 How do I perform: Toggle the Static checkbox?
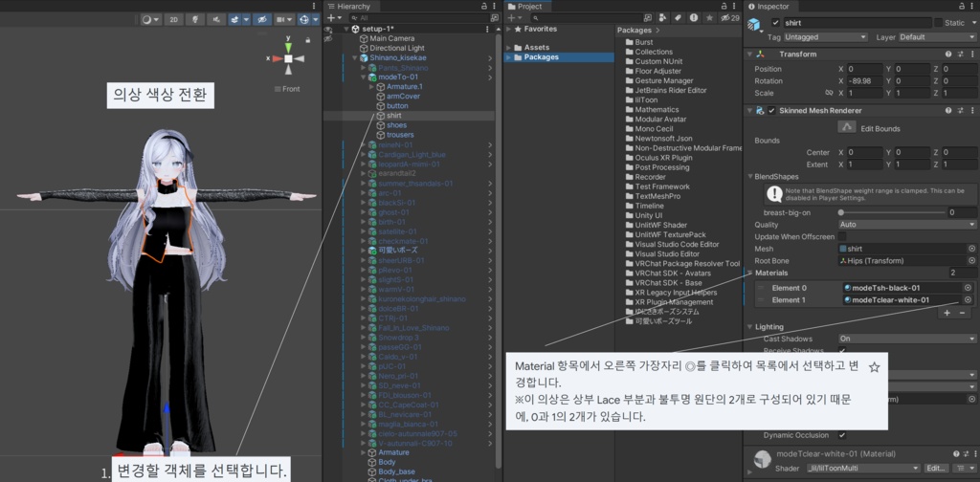938,23
